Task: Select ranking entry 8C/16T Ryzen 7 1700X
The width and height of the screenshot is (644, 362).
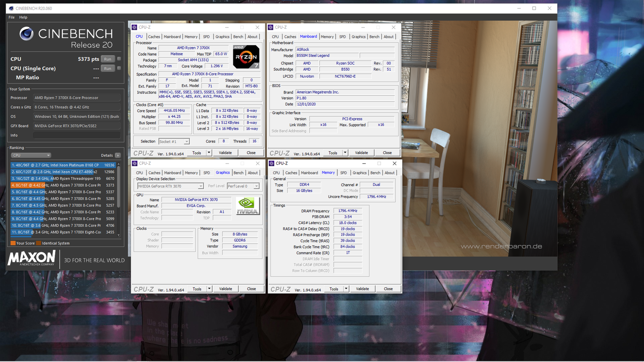Action: 63,232
